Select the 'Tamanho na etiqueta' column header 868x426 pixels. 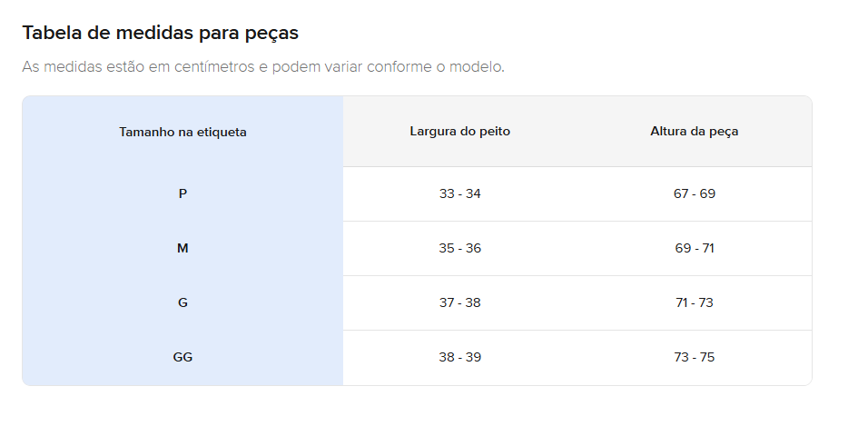pyautogui.click(x=182, y=132)
